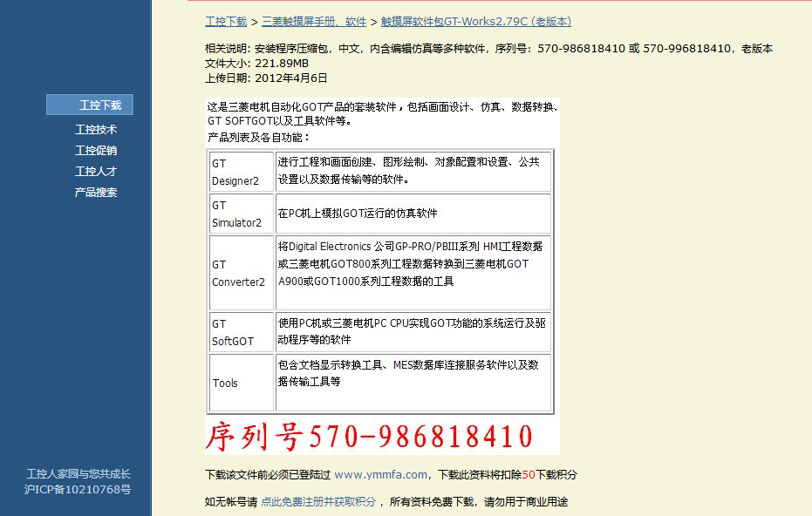812x516 pixels.
Task: Click the 点此免费注册并获取积分 registration link
Action: [x=318, y=502]
